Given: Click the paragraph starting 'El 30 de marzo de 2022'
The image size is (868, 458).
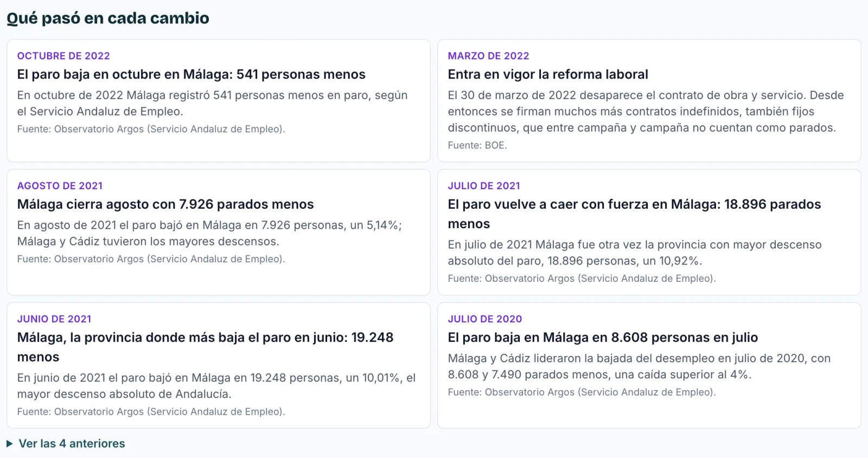Looking at the screenshot, I should tap(646, 111).
